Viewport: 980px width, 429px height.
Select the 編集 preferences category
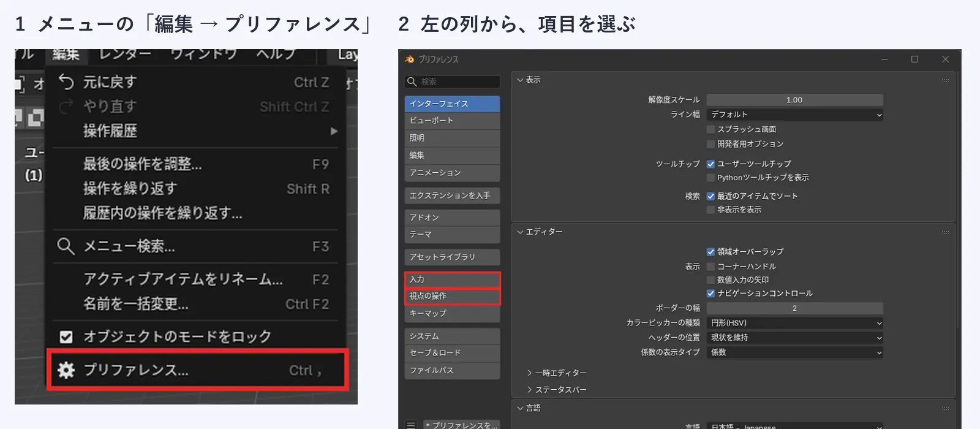(452, 156)
